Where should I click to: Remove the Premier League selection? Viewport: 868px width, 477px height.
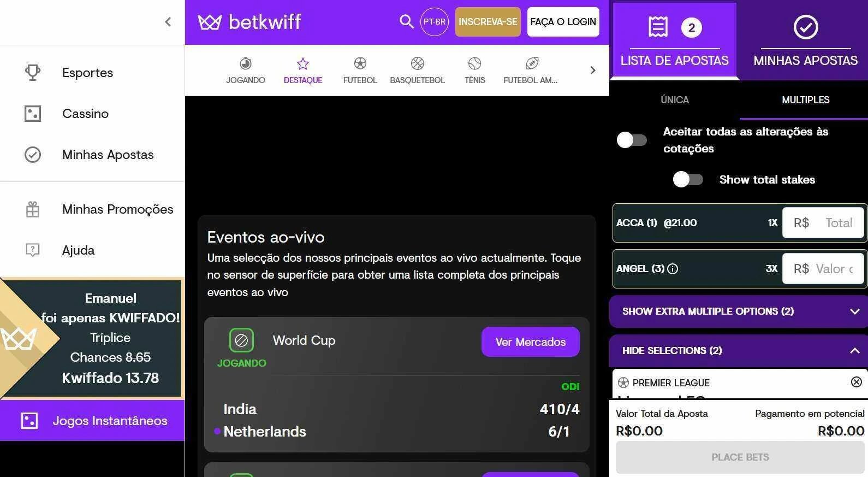[857, 382]
